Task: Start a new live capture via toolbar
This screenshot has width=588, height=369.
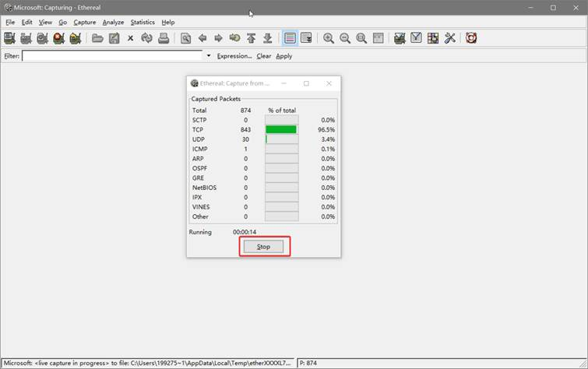Action: pos(42,38)
